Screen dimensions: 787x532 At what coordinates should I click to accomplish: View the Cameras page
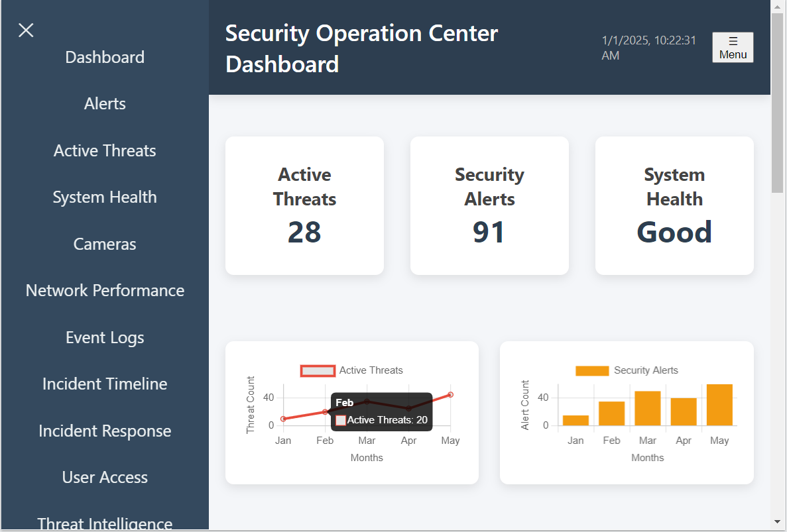(x=104, y=244)
